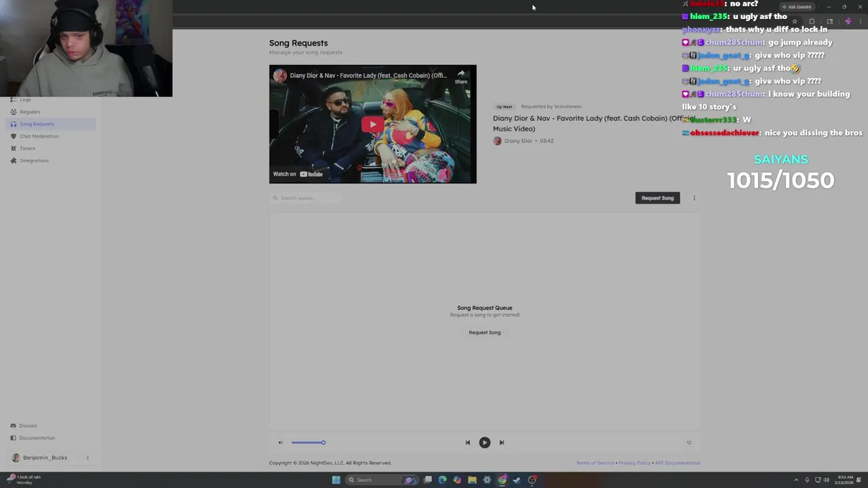This screenshot has width=868, height=488.
Task: Click the channel avatar in video header
Action: tap(280, 75)
